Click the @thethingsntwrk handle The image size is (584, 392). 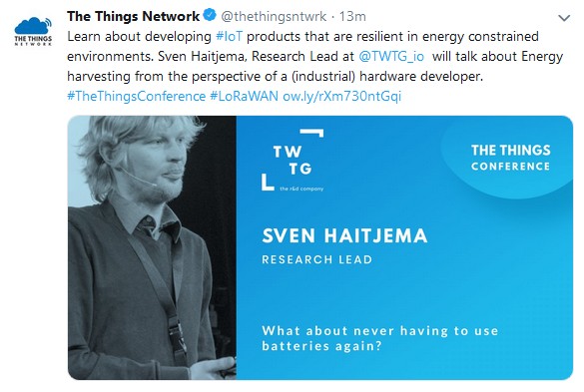tap(274, 16)
